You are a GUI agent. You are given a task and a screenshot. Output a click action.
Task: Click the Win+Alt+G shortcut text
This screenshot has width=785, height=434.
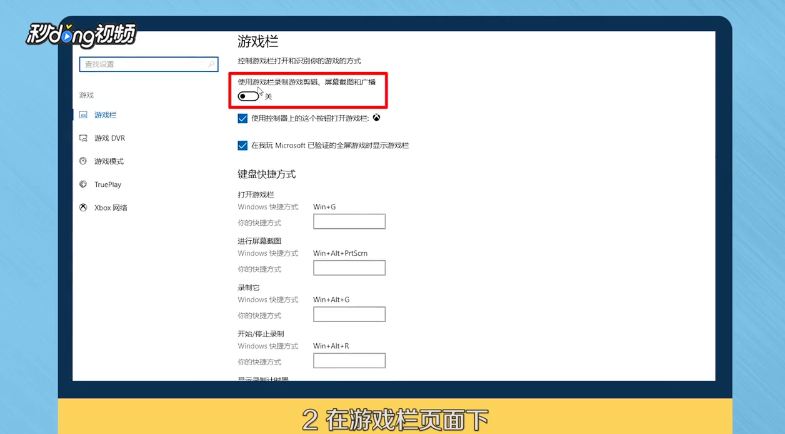point(331,300)
